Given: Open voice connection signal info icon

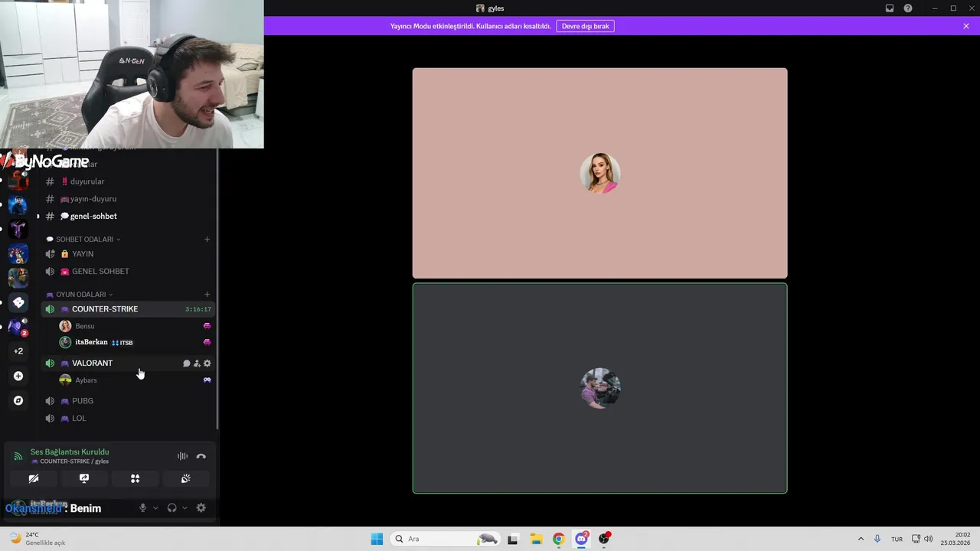Looking at the screenshot, I should coord(18,456).
